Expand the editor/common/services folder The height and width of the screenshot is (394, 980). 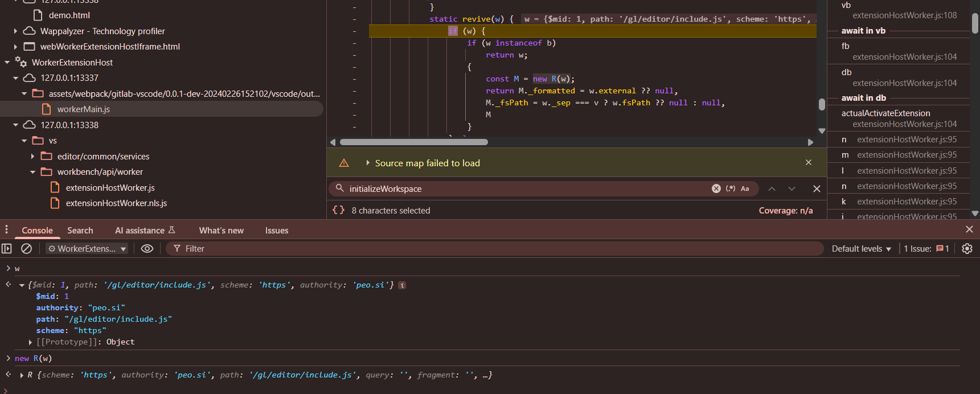point(32,156)
